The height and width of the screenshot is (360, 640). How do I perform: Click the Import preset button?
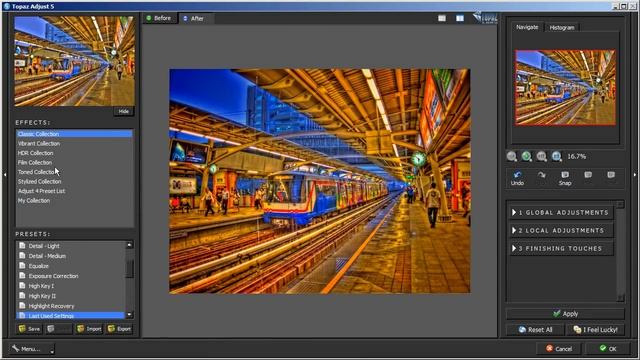(x=89, y=329)
